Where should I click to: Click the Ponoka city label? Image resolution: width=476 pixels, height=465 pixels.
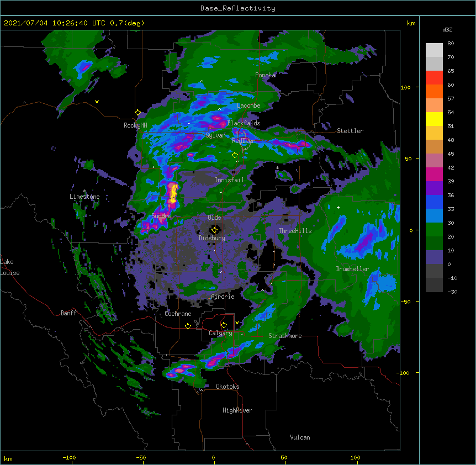point(265,75)
